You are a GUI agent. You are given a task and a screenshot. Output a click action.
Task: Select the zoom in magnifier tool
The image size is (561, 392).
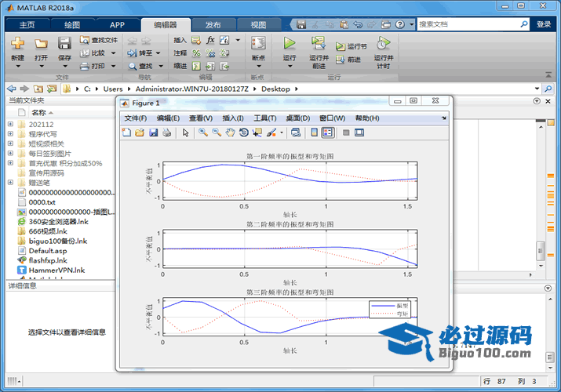(x=203, y=132)
